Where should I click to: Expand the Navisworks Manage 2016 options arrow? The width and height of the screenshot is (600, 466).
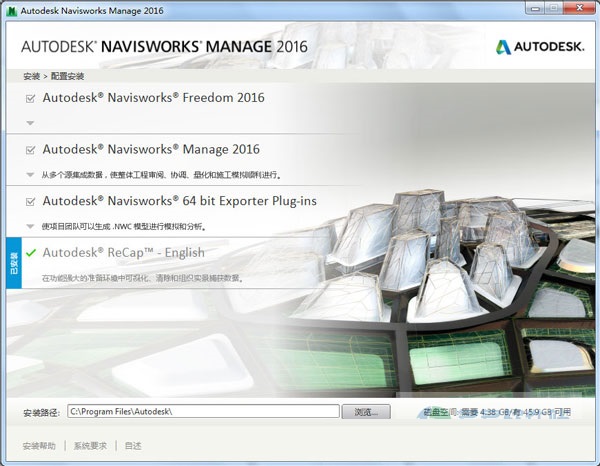30,175
